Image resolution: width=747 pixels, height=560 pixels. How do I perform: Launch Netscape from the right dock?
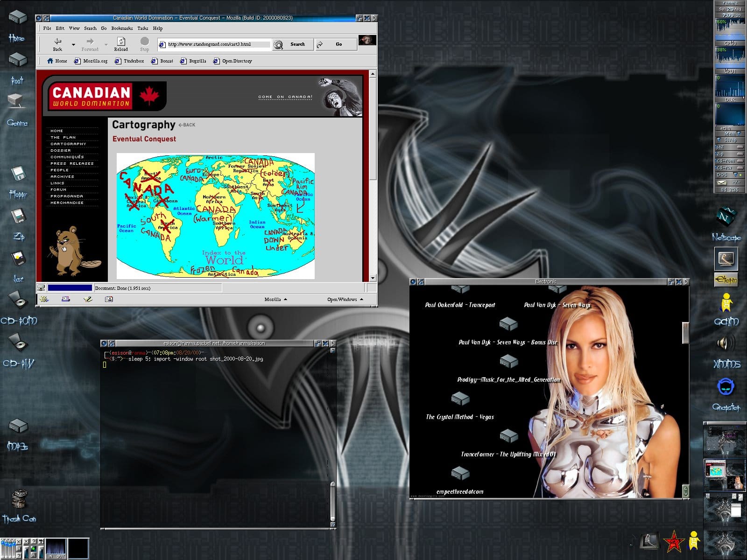pos(726,217)
